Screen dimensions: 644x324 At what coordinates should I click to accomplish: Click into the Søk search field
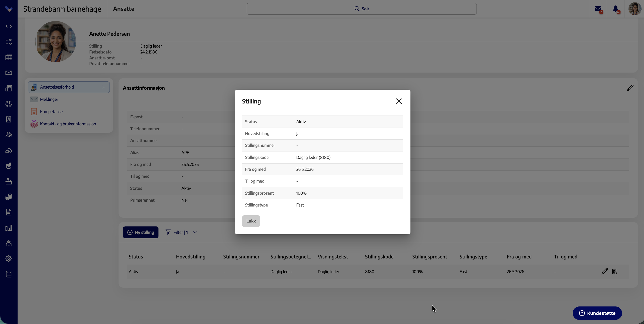click(362, 9)
